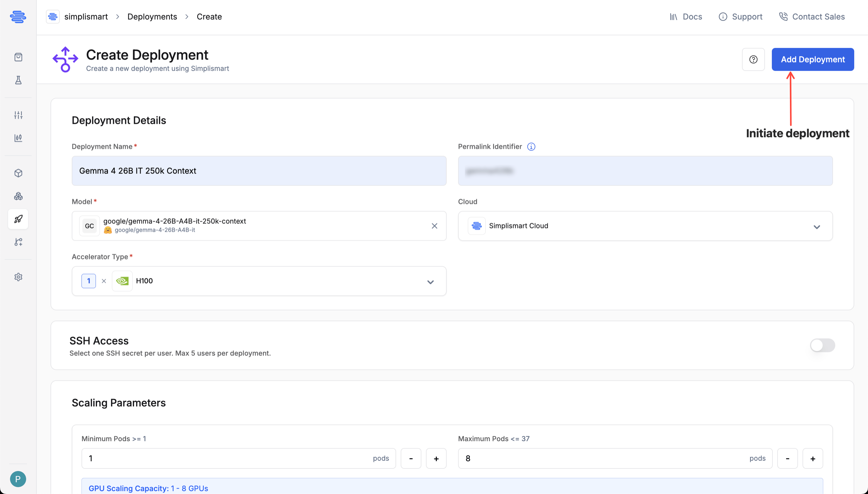Click the NVIDIA H100 accelerator logo
868x494 pixels.
pos(122,281)
